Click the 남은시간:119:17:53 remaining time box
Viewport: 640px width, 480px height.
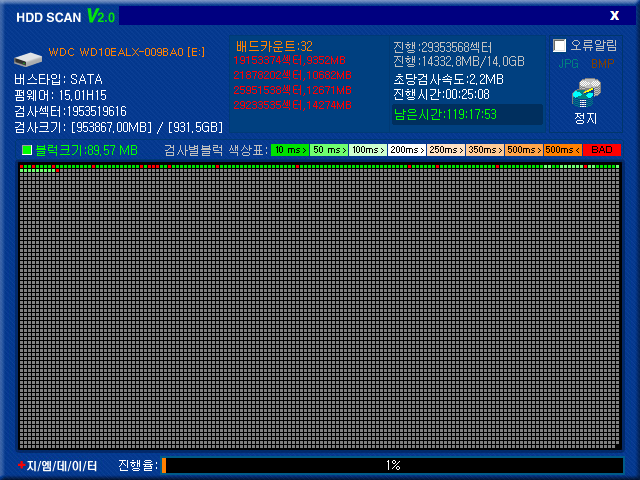click(x=468, y=115)
